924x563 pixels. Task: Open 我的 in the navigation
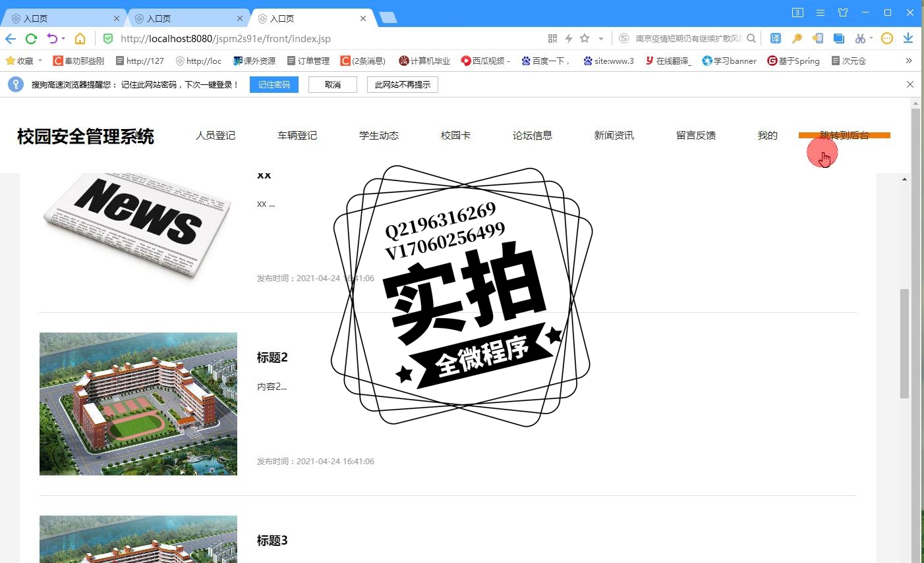tap(768, 135)
